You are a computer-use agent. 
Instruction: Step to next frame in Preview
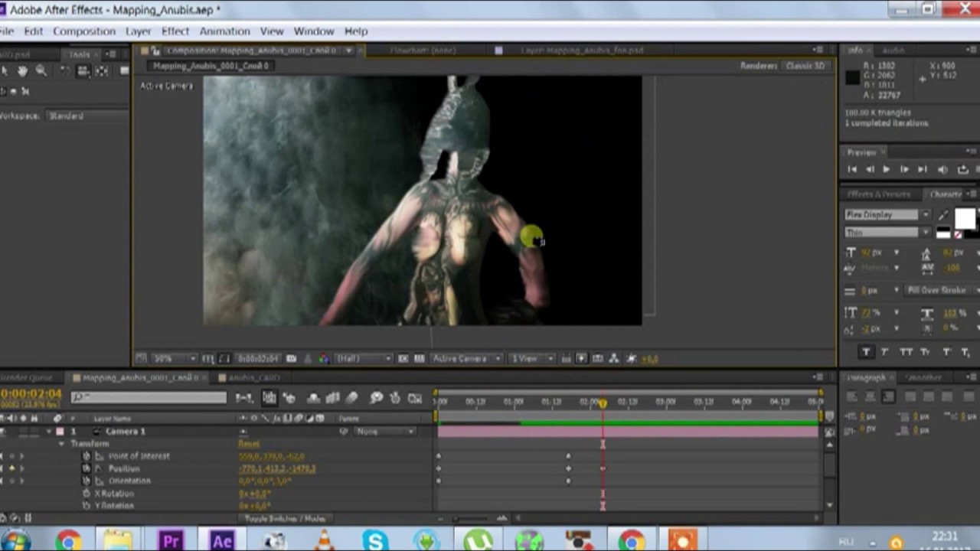point(904,169)
